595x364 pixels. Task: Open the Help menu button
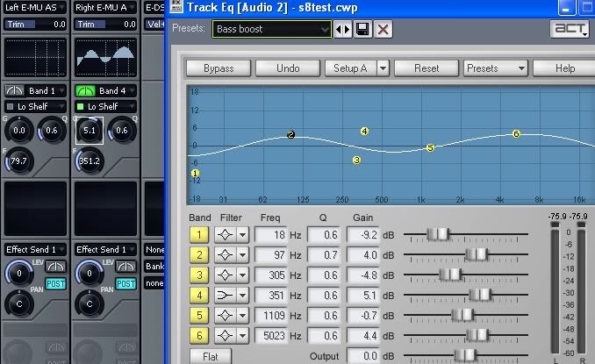[564, 68]
